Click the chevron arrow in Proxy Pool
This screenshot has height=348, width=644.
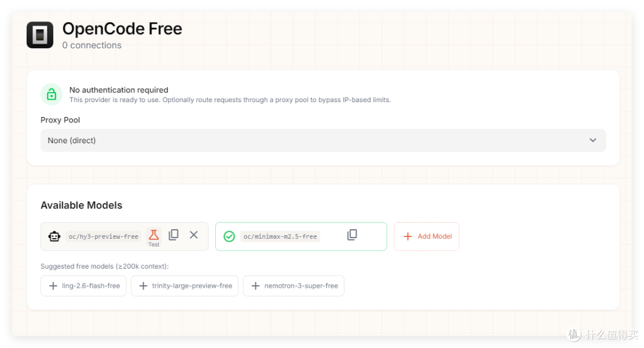[x=593, y=140]
